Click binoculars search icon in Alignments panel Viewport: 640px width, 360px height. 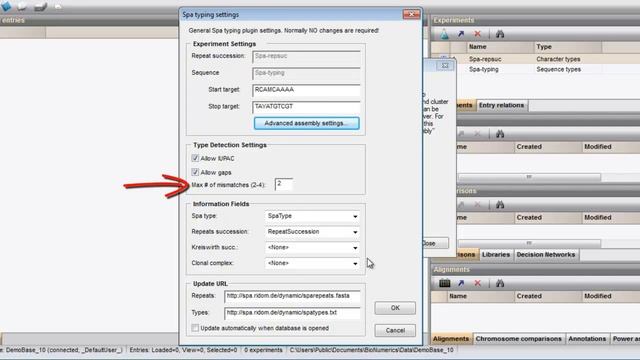point(500,283)
